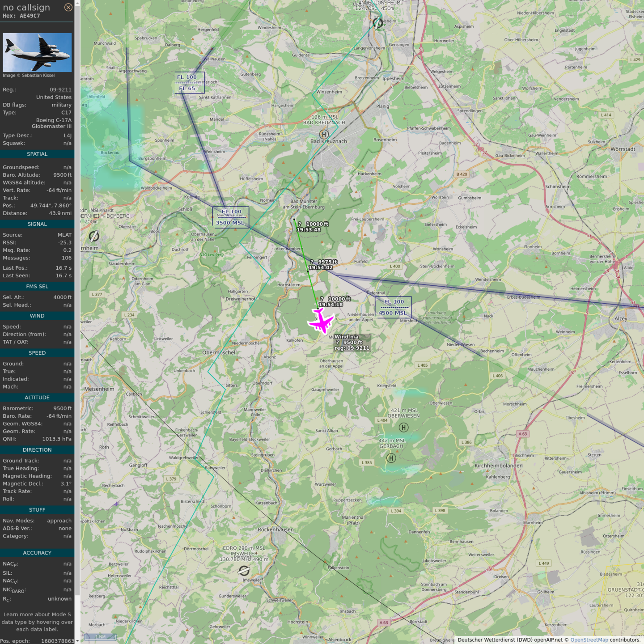Click the Hex AE49C7 identifier text
644x644 pixels.
click(x=21, y=16)
